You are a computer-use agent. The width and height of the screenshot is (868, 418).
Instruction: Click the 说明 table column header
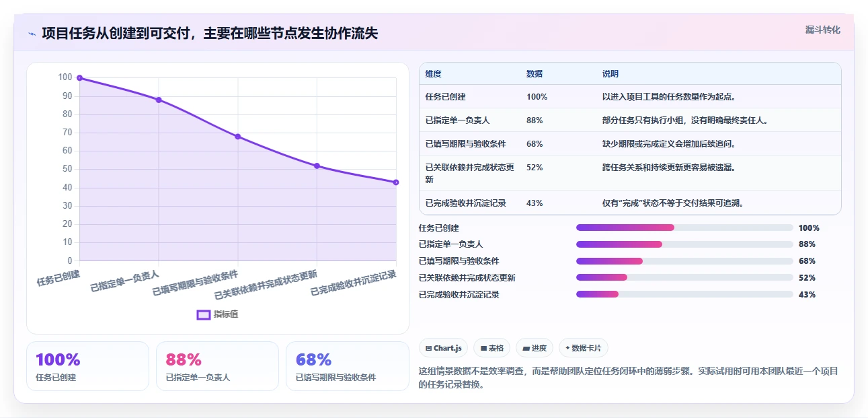tap(610, 74)
